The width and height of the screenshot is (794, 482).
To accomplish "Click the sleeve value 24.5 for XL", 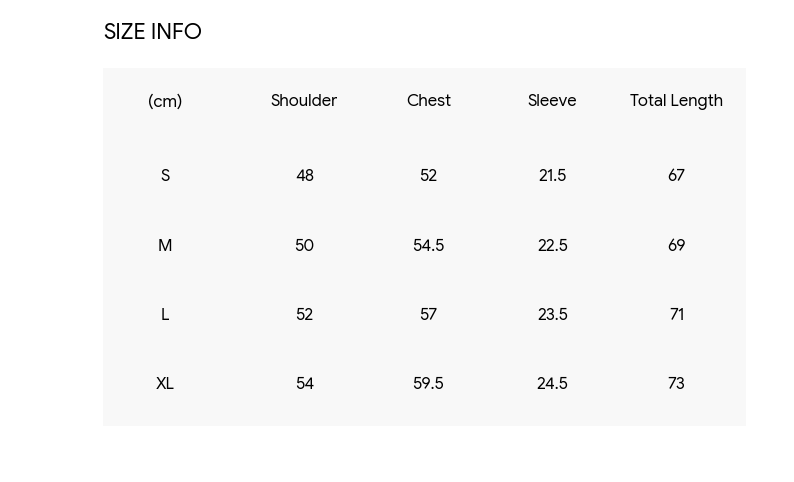I will tap(552, 383).
